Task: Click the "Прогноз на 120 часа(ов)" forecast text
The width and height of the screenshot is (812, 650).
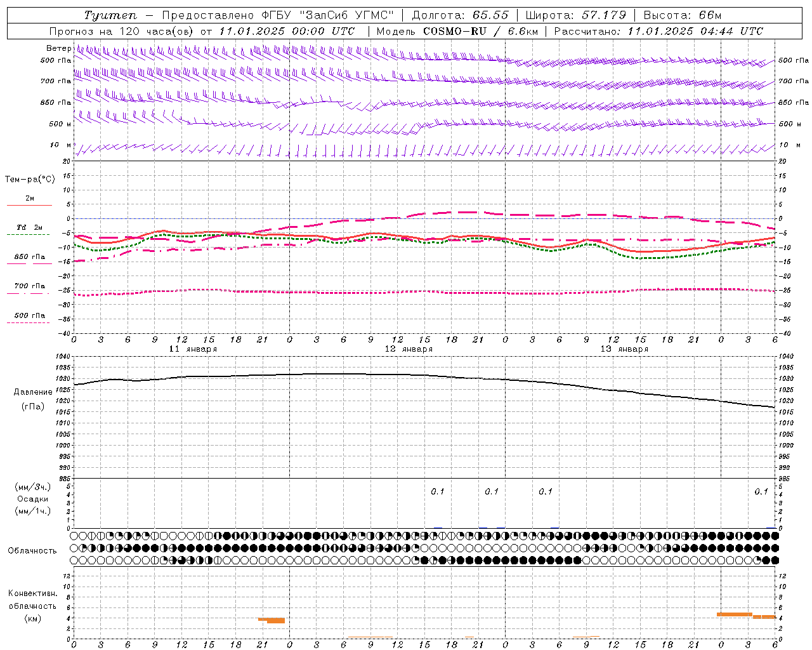Action: point(122,31)
